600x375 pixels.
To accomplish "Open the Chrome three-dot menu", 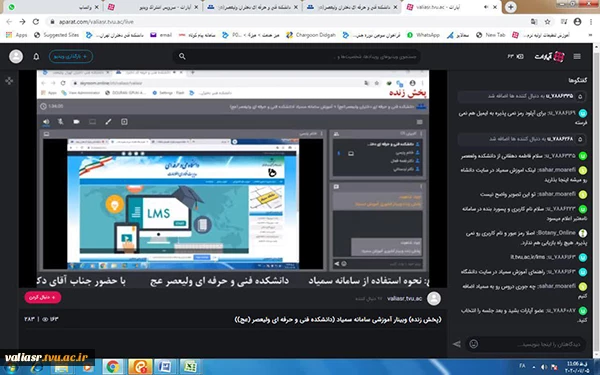I will 591,22.
